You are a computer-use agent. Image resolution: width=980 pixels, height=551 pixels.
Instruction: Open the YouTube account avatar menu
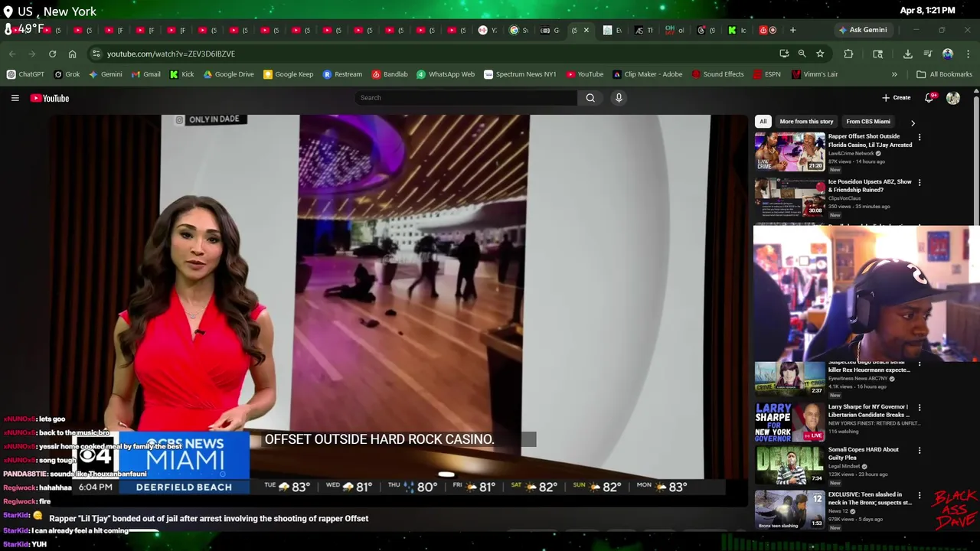(x=953, y=98)
